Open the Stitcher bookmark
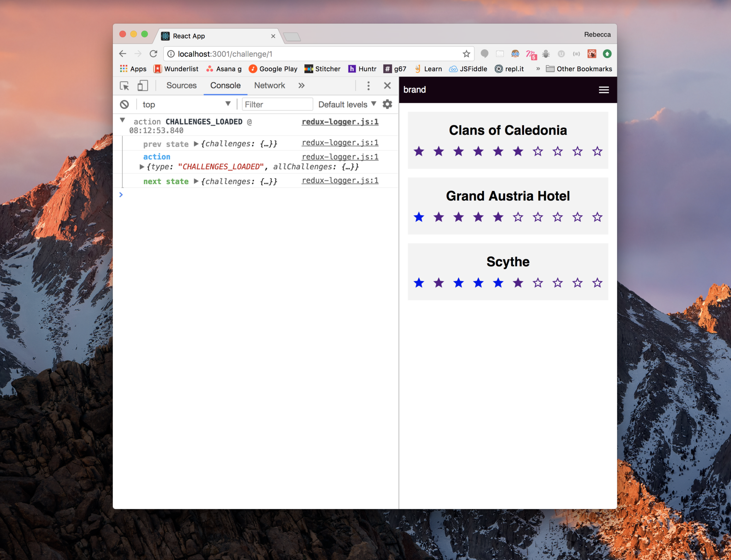This screenshot has width=731, height=560. pyautogui.click(x=323, y=69)
